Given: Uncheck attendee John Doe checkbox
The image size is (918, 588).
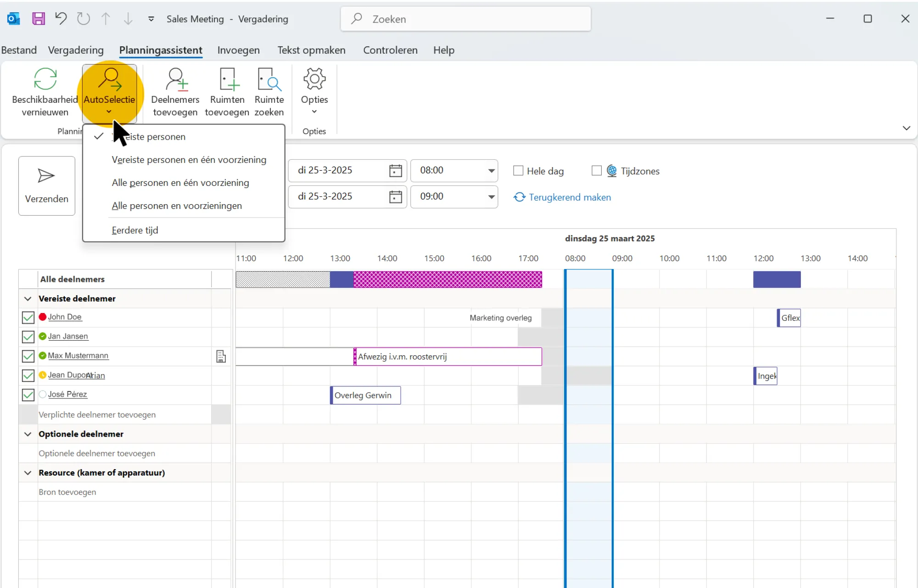Looking at the screenshot, I should click(28, 317).
